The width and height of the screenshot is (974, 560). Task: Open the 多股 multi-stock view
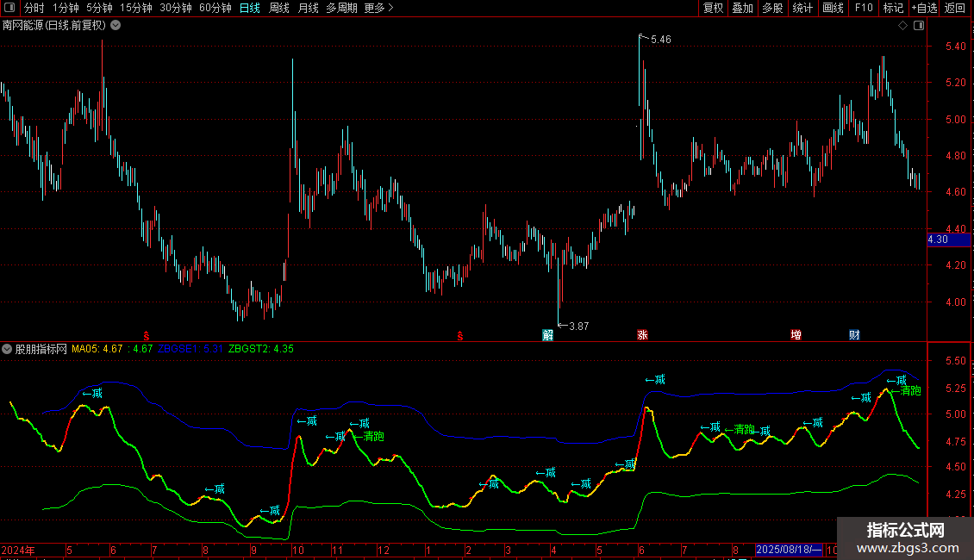(772, 8)
